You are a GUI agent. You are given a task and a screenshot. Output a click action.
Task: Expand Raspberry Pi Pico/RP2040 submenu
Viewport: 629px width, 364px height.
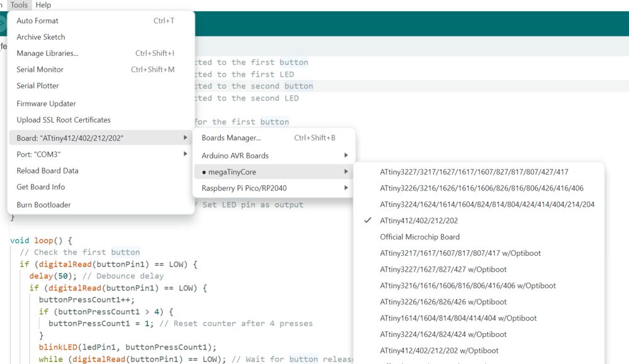tap(274, 188)
